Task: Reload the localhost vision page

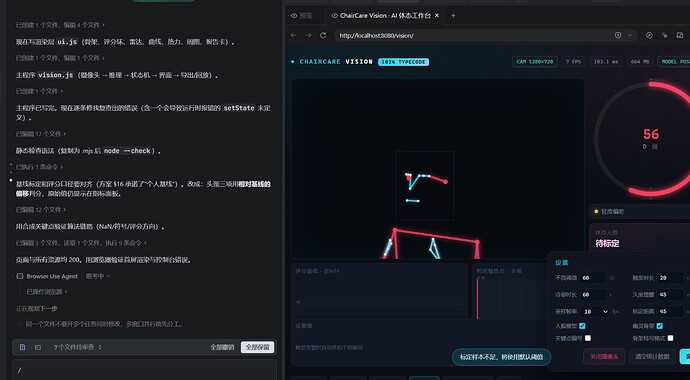Action: pos(323,36)
